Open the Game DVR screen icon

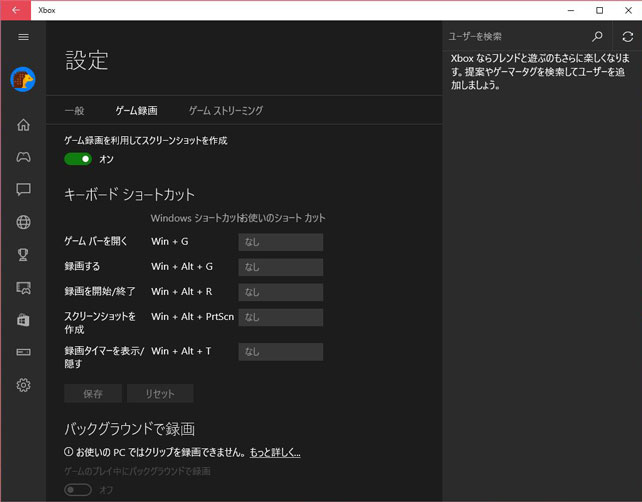[23, 288]
